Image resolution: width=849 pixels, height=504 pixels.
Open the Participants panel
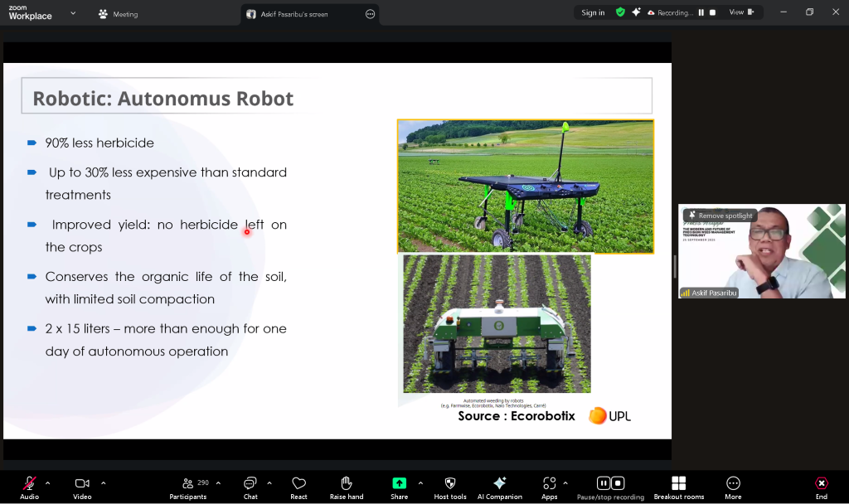point(188,483)
